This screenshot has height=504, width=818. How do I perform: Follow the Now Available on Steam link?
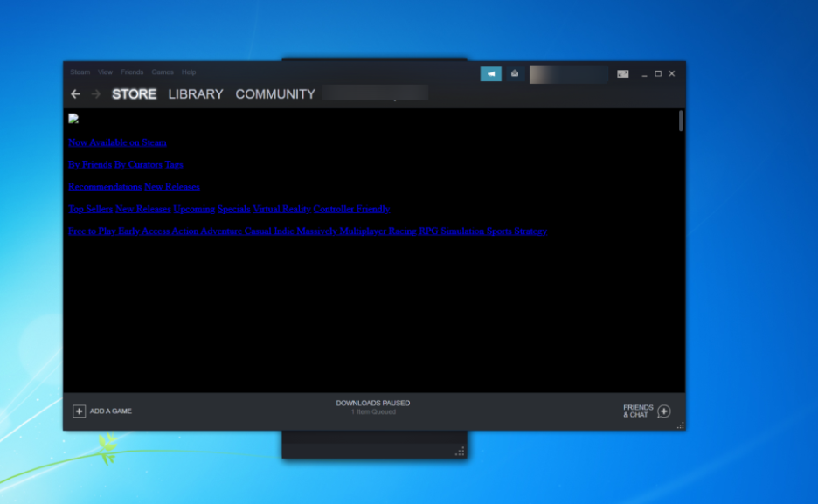point(117,142)
